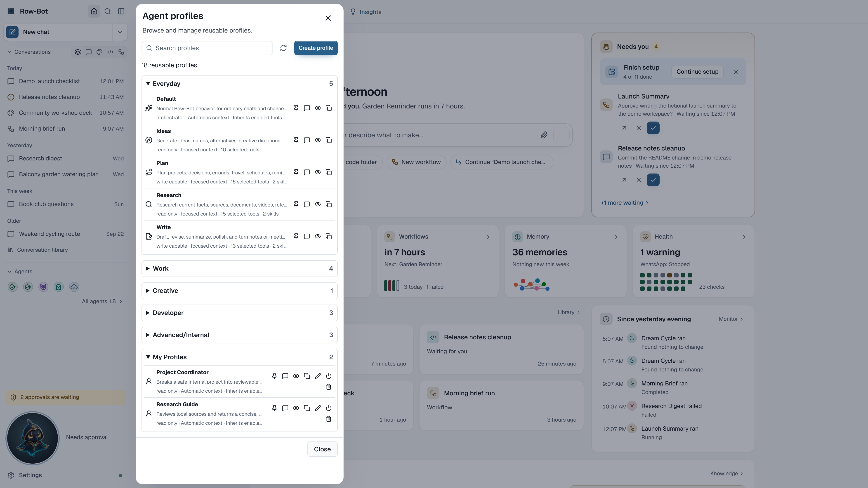
Task: Start chat with Write profile
Action: pos(307,236)
